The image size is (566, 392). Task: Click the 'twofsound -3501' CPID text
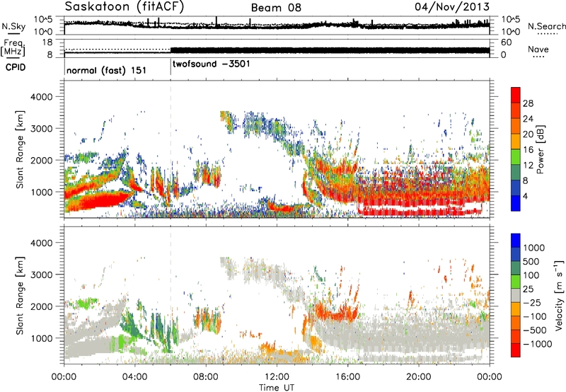211,64
